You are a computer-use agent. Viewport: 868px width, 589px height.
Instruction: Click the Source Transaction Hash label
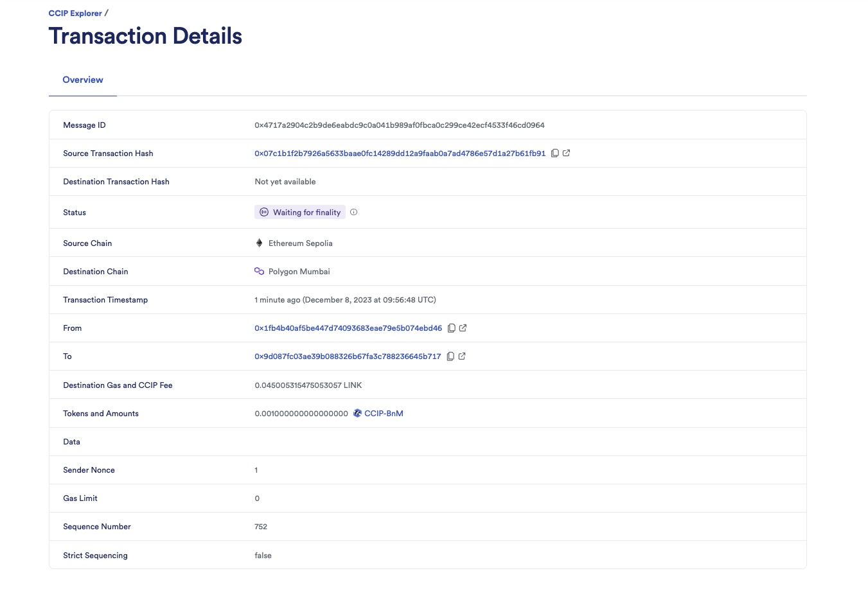pos(108,154)
